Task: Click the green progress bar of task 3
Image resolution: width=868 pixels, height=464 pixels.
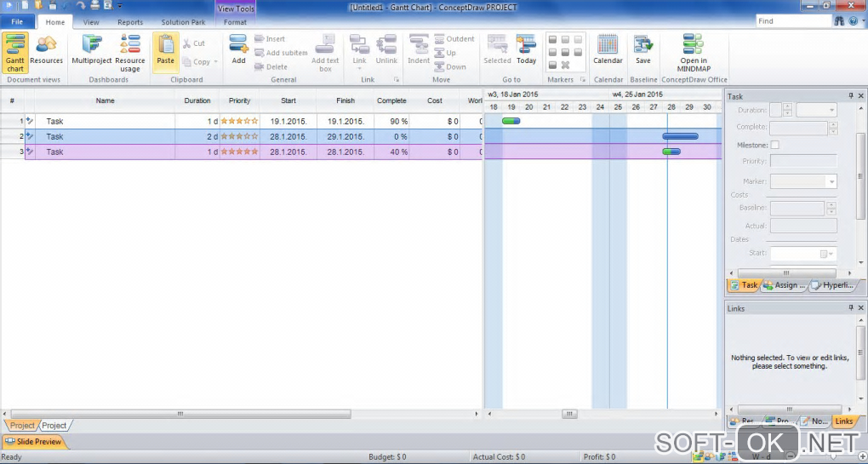Action: pos(668,152)
